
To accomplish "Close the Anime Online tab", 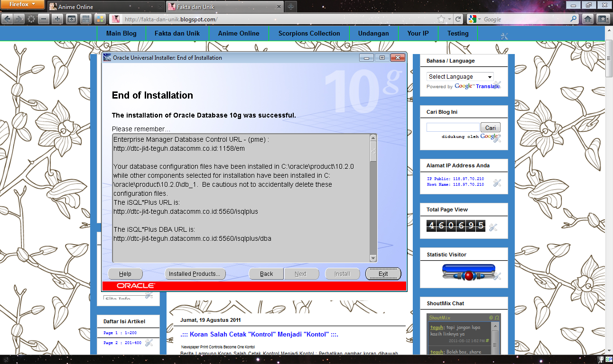I will point(159,7).
